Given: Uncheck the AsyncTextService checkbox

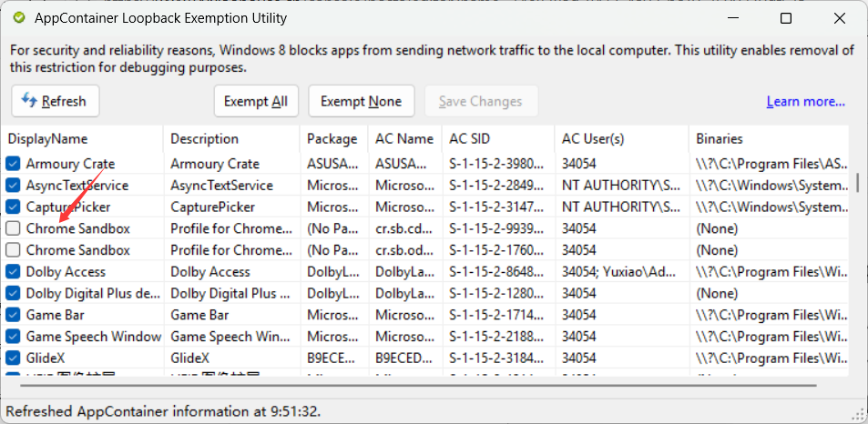Looking at the screenshot, I should (x=13, y=186).
